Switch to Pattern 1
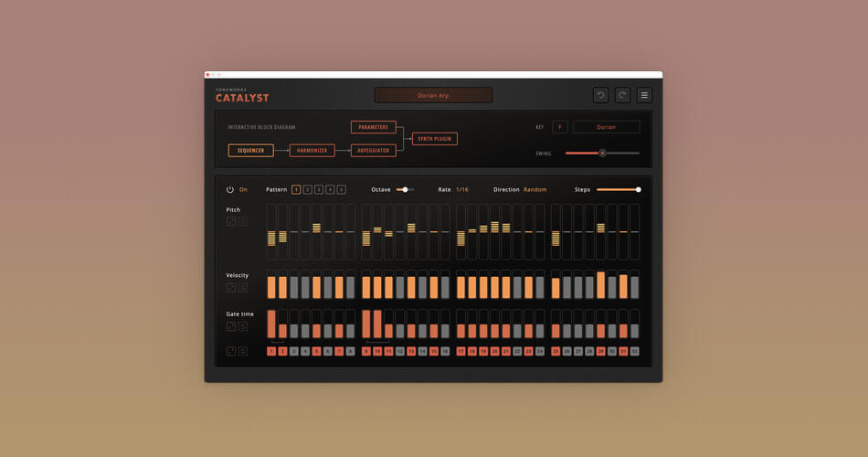 coord(296,189)
